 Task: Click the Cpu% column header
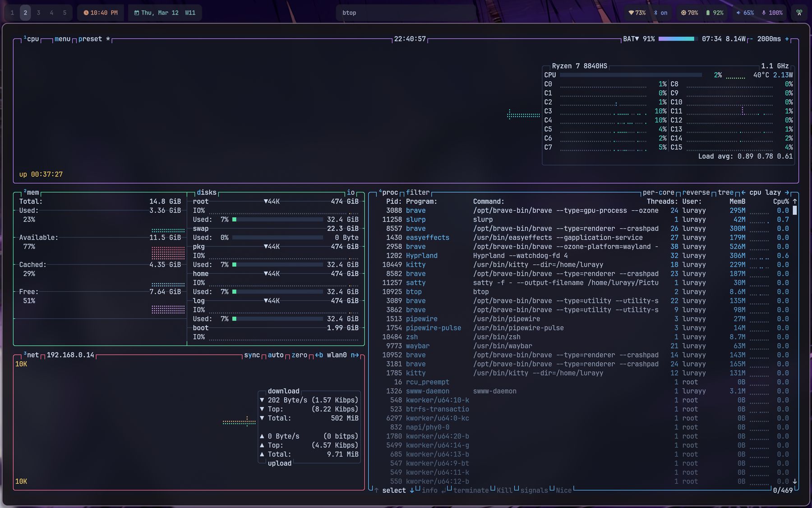(x=781, y=201)
